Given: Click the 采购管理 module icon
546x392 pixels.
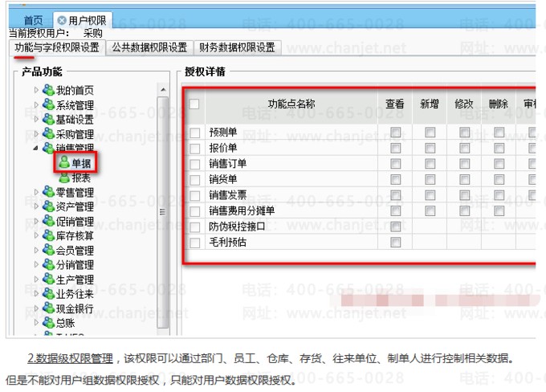Looking at the screenshot, I should pyautogui.click(x=48, y=133).
